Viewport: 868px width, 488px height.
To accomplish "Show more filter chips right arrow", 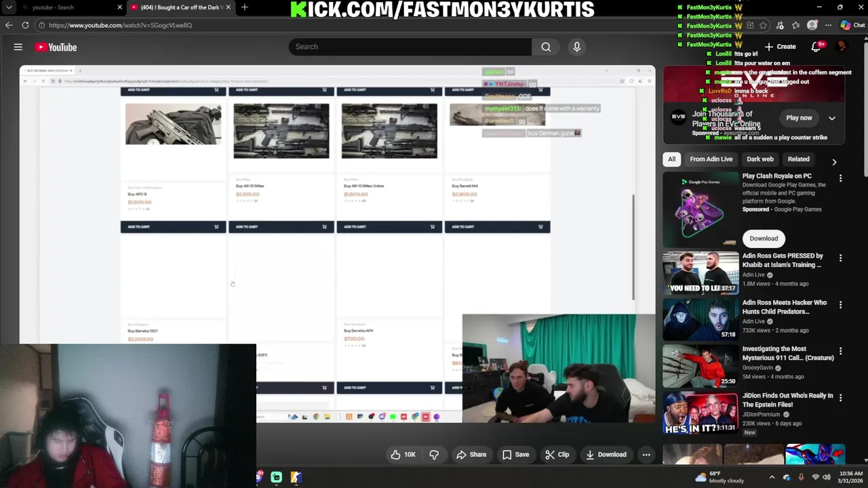I will click(834, 162).
